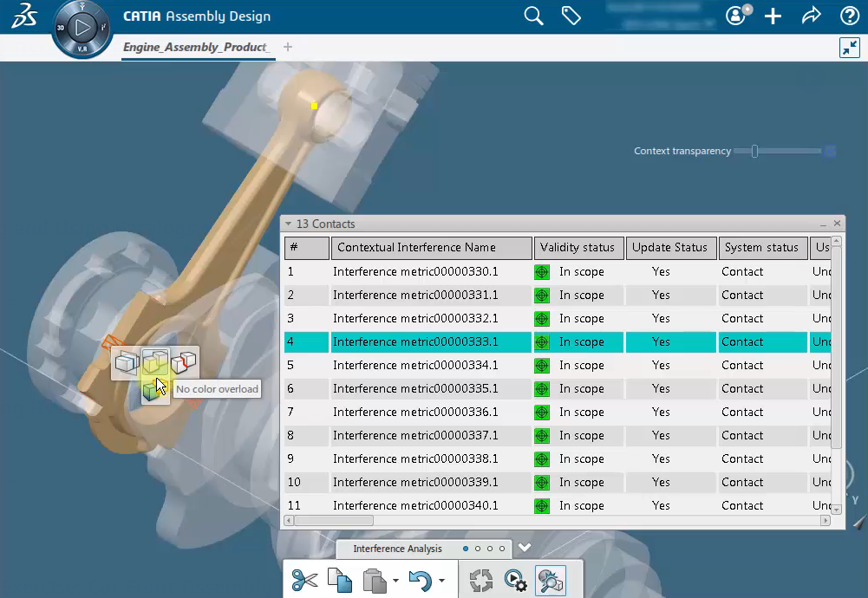
Task: Click the scroll left arrow of contacts table
Action: tap(289, 521)
